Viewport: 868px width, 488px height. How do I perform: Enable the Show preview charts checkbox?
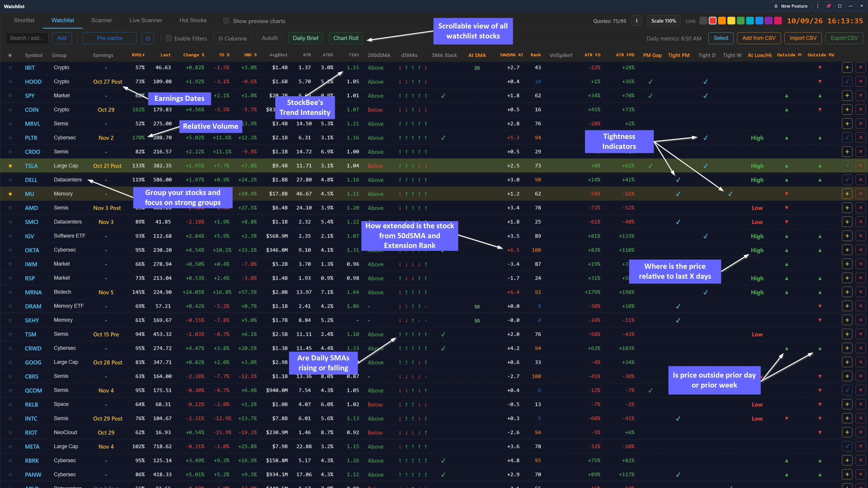pyautogui.click(x=226, y=21)
